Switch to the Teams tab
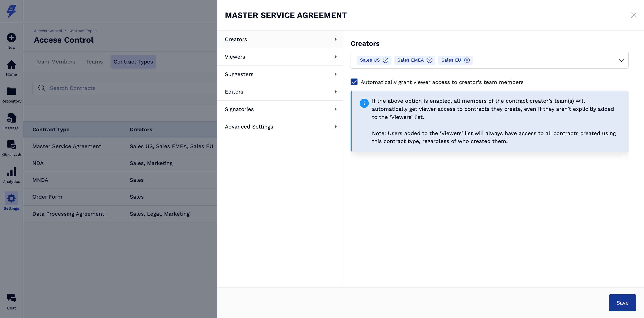Viewport: 644px width, 318px height. [x=94, y=62]
